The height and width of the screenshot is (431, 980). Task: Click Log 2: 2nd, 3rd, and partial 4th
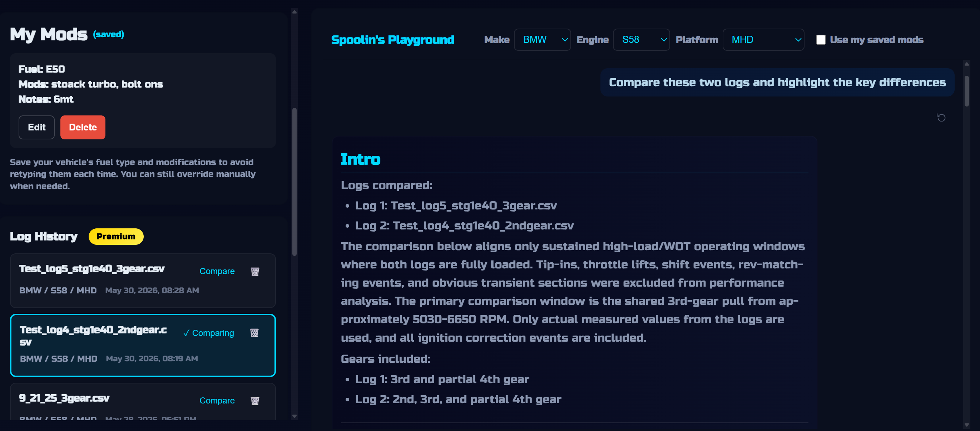tap(458, 399)
